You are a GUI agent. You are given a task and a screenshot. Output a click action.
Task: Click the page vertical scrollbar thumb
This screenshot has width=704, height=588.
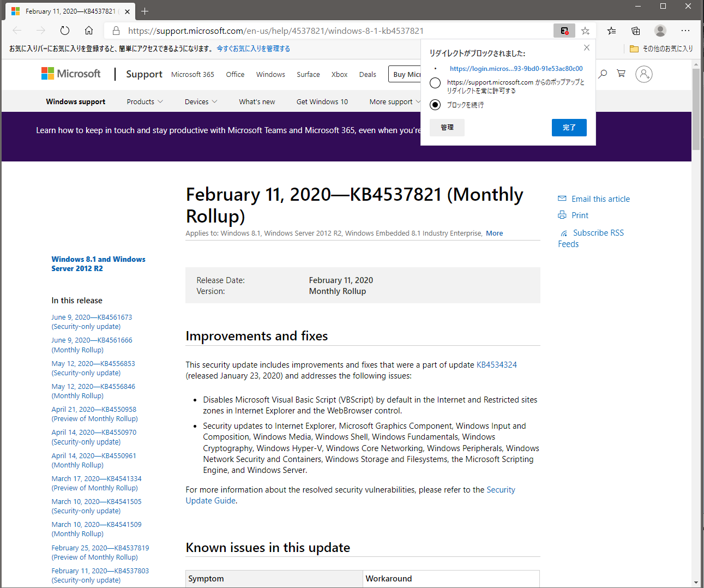(x=696, y=109)
